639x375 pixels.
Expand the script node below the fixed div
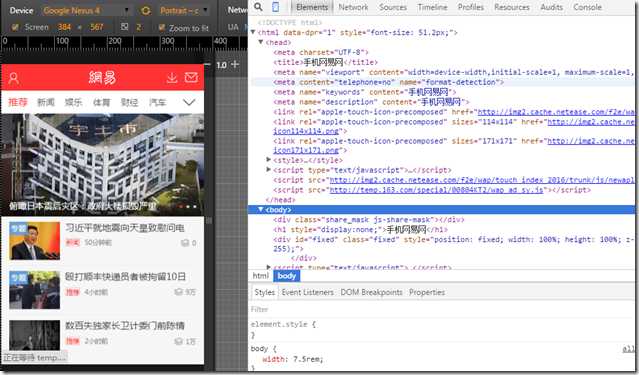pyautogui.click(x=269, y=267)
